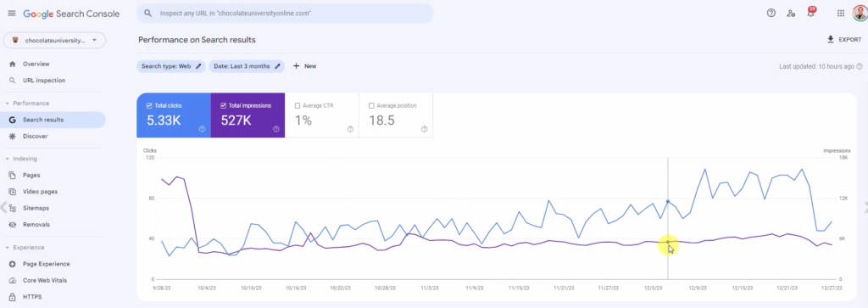Screen dimensions: 868x308
Task: Open the chocolateuniversity property selector dropdown
Action: coord(55,41)
